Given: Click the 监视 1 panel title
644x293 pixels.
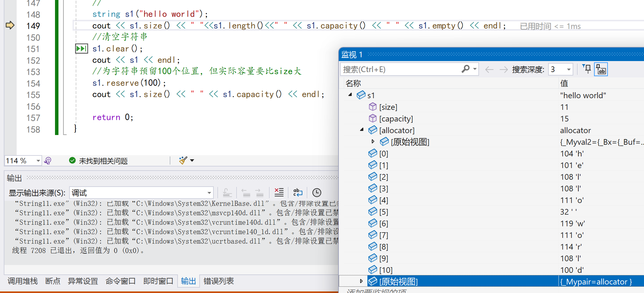Looking at the screenshot, I should pyautogui.click(x=352, y=55).
